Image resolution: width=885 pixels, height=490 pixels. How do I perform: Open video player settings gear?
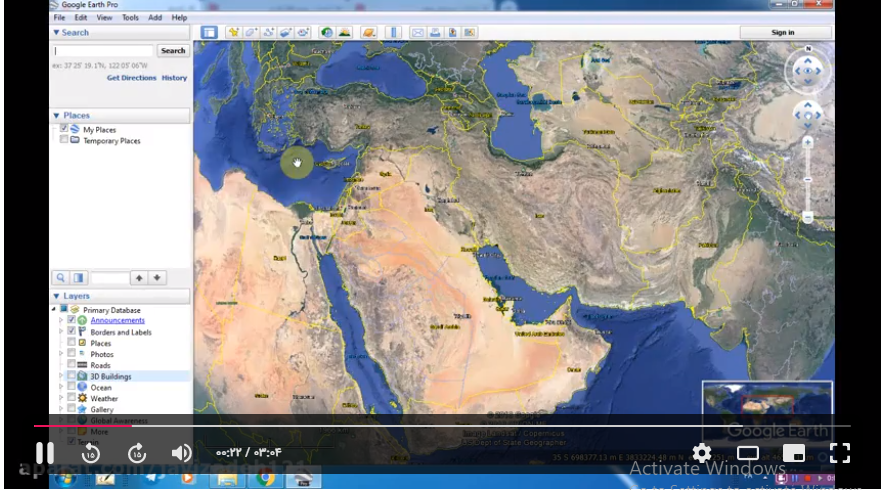tap(702, 453)
